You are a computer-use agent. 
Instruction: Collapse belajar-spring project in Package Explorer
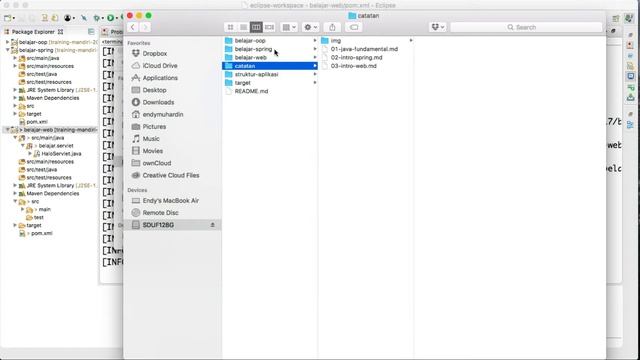[x=7, y=50]
